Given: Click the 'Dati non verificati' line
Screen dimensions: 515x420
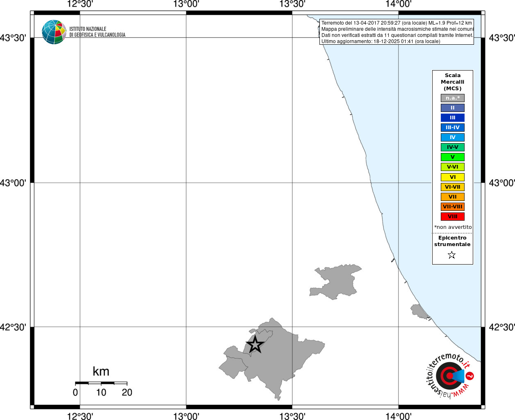Looking at the screenshot, I should tap(397, 35).
